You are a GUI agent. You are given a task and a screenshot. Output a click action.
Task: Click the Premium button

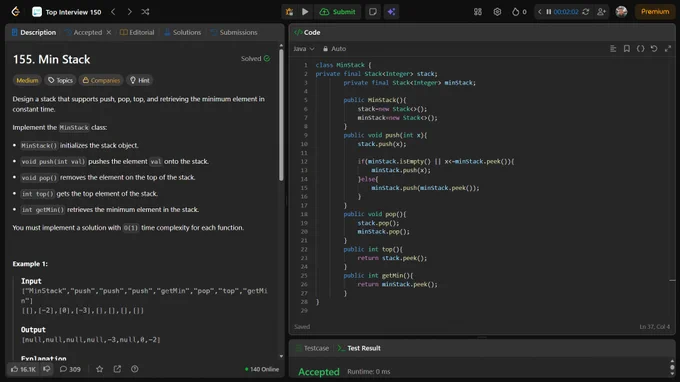tap(655, 12)
